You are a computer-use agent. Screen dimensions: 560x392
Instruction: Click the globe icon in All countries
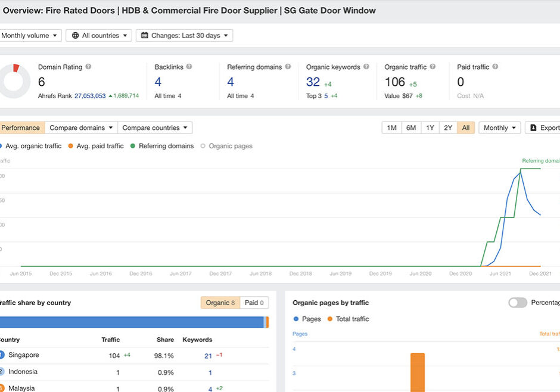76,36
